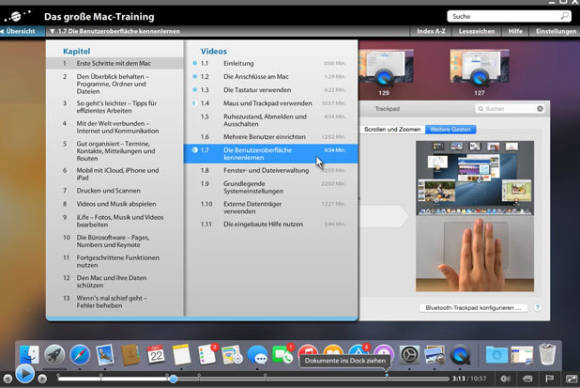The height and width of the screenshot is (388, 580).
Task: Open the Einstellungen menu
Action: 556,31
